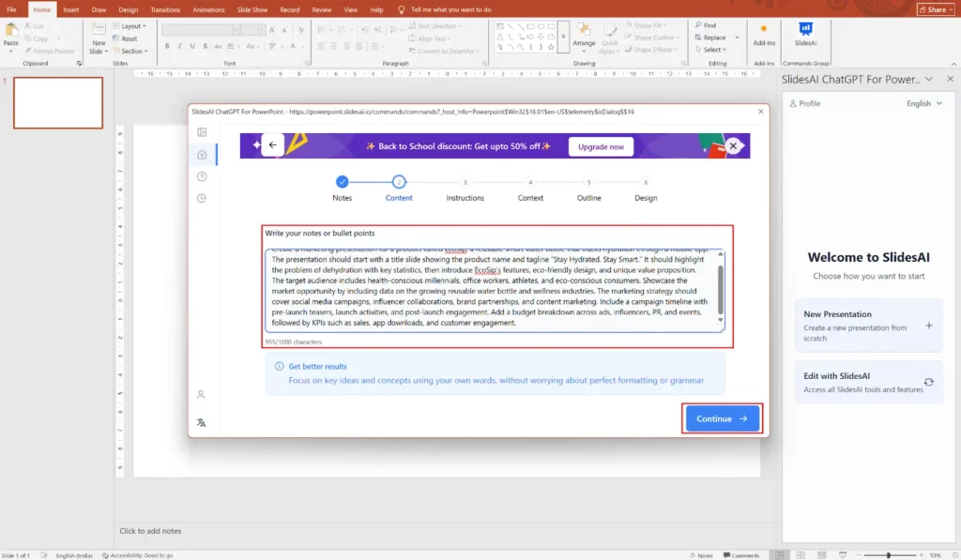Screen dimensions: 961x560
Task: Open the Layout dropdown in Slides group
Action: click(x=133, y=26)
